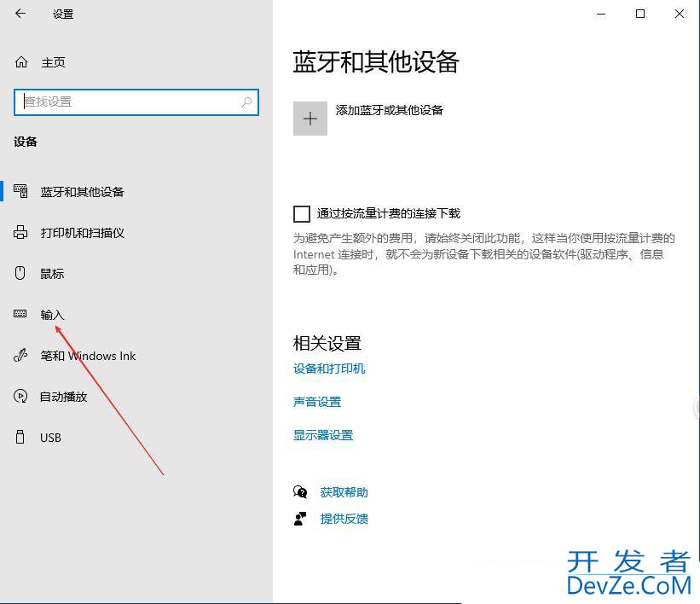This screenshot has width=700, height=604.
Task: Open the Home (主页) icon
Action: tap(21, 62)
